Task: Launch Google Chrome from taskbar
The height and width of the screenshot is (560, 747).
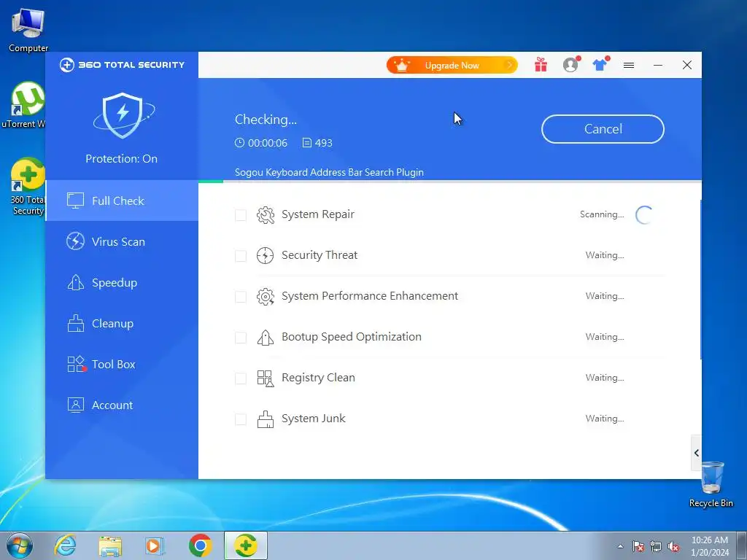Action: [200, 545]
